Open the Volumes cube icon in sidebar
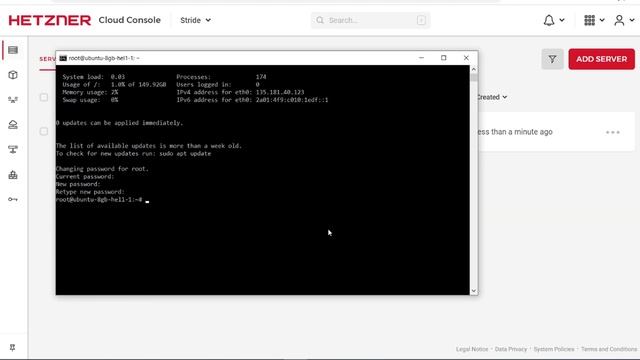Screen dimensions: 640x360 13,75
